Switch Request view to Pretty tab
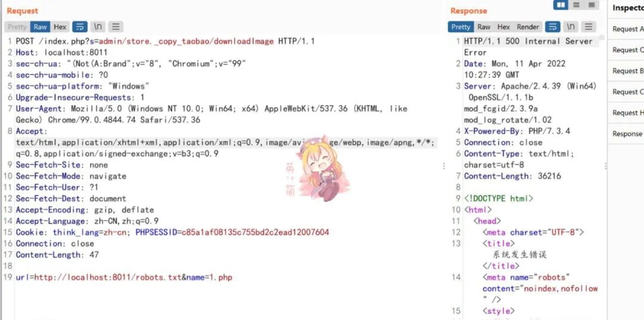 pos(17,27)
